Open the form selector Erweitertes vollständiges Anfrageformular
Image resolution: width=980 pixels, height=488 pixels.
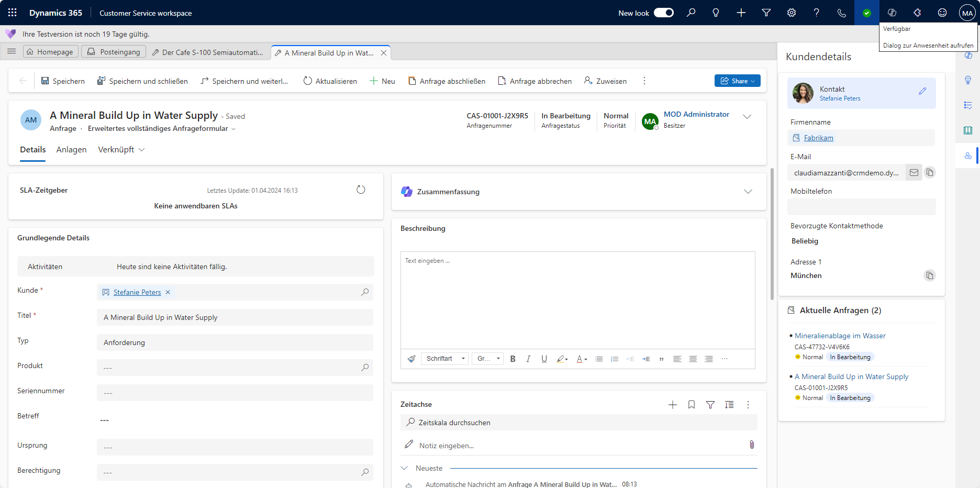(162, 129)
